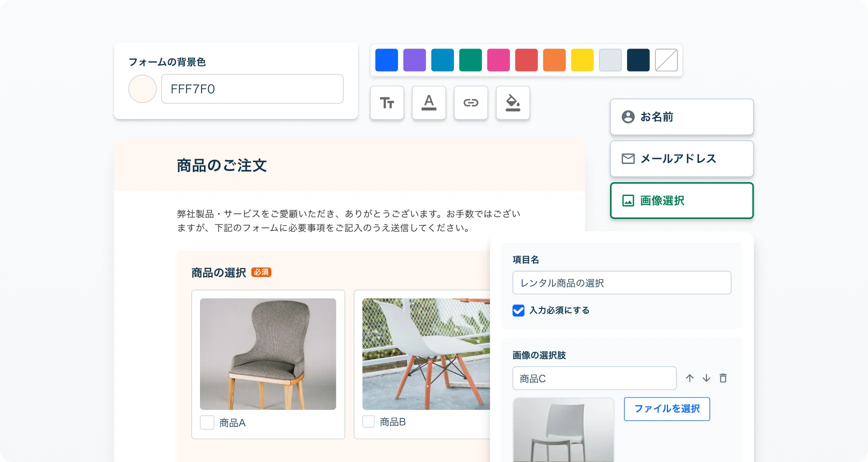868x462 pixels.
Task: Click the 項目名 label
Action: click(525, 260)
